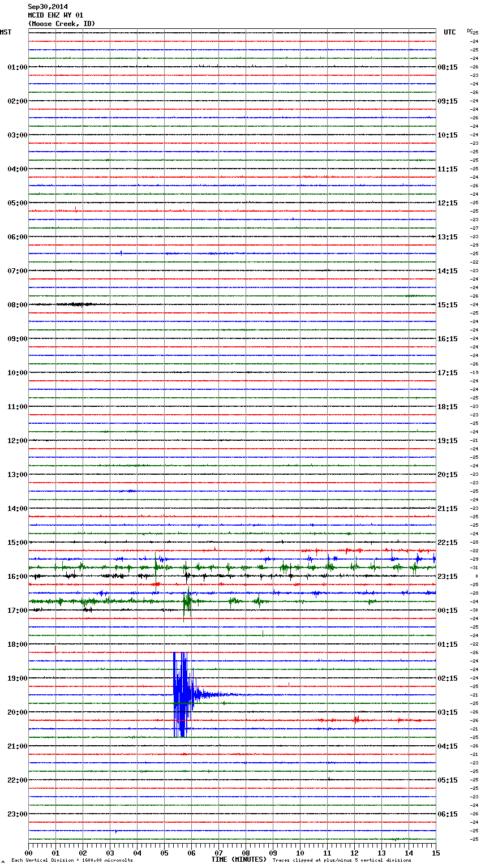Click the 15 minute tick label on x-axis
This screenshot has width=481, height=868.
coord(436,853)
